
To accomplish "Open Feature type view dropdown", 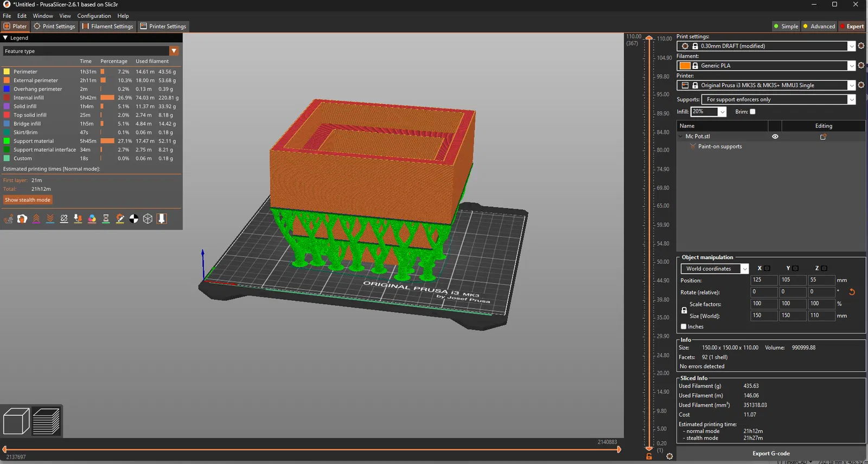I will (x=174, y=51).
